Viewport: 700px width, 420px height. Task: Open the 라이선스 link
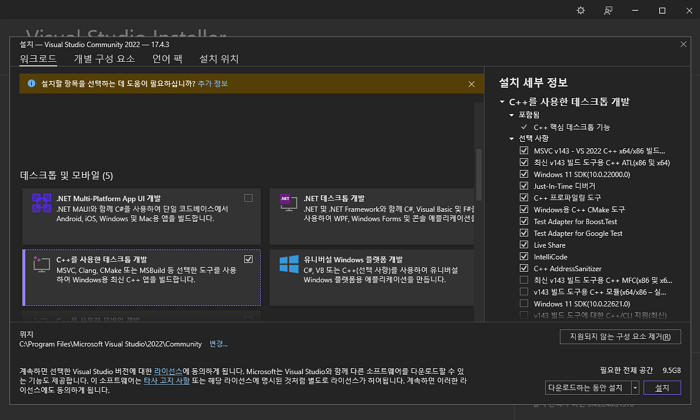pos(168,371)
